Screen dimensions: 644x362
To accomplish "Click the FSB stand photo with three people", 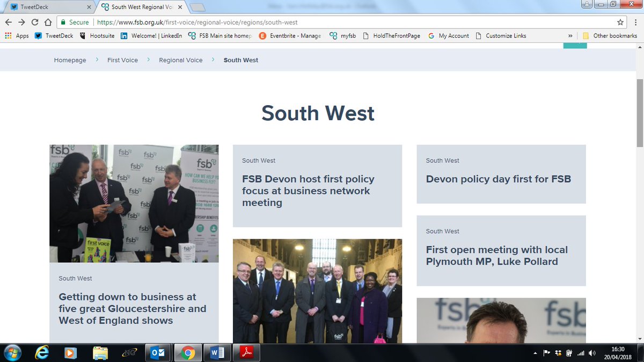I will pyautogui.click(x=134, y=203).
